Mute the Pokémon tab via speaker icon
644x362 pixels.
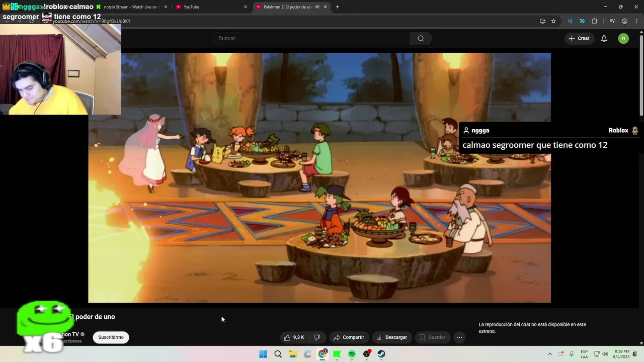coord(317,7)
